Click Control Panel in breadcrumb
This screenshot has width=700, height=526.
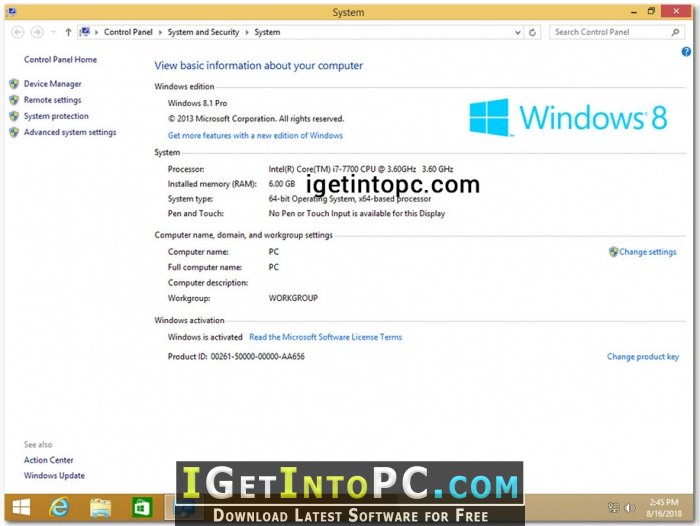pyautogui.click(x=128, y=32)
